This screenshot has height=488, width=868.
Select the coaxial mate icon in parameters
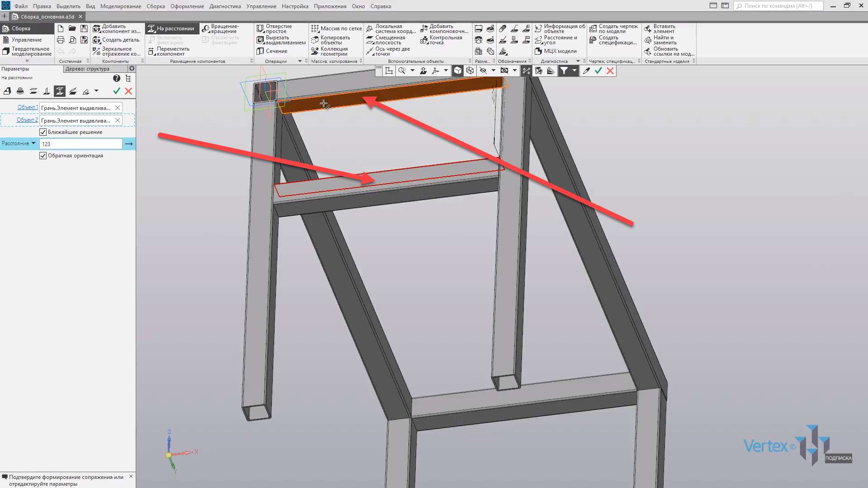click(x=20, y=91)
